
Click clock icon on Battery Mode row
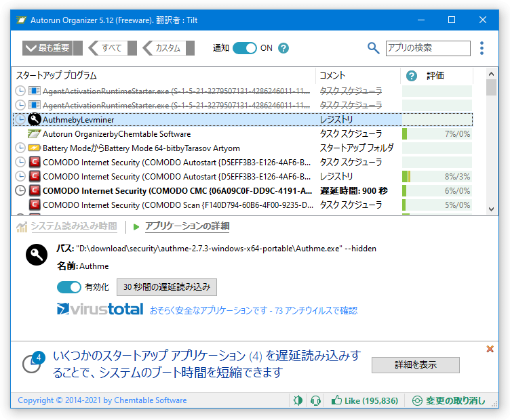pos(20,148)
